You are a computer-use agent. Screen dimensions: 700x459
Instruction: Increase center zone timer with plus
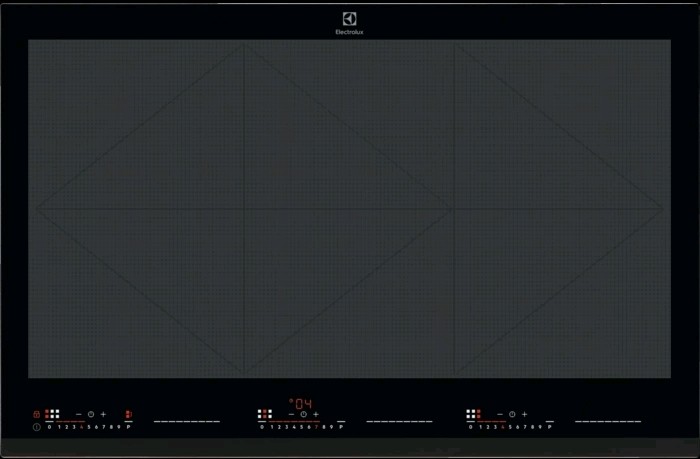(316, 414)
